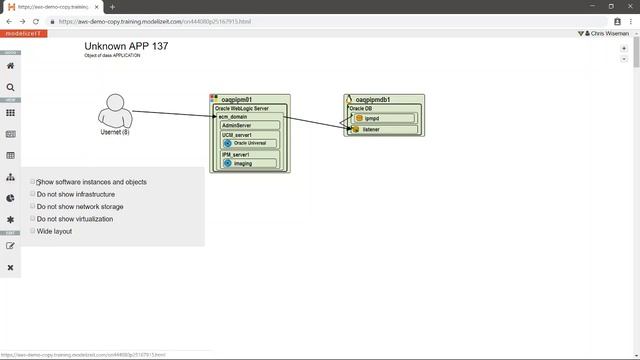640x360 pixels.
Task: Enable Show software instances and objects
Action: click(x=33, y=182)
